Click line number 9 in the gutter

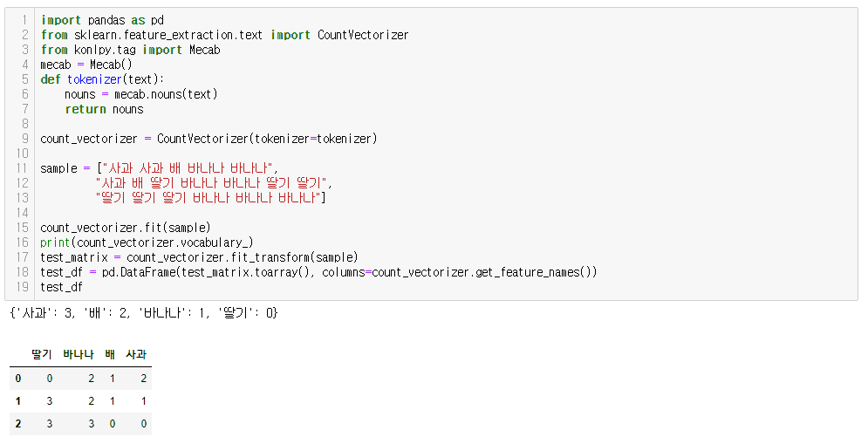tap(25, 139)
